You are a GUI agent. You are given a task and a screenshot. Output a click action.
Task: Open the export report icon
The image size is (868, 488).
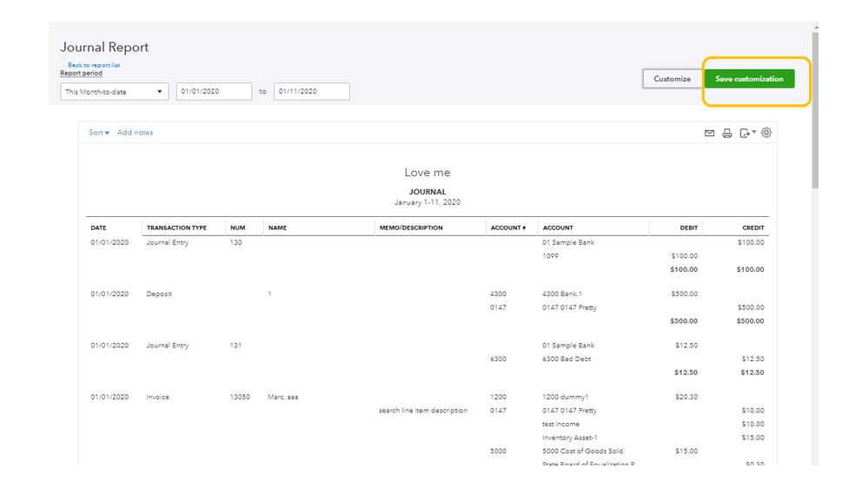pyautogui.click(x=745, y=133)
